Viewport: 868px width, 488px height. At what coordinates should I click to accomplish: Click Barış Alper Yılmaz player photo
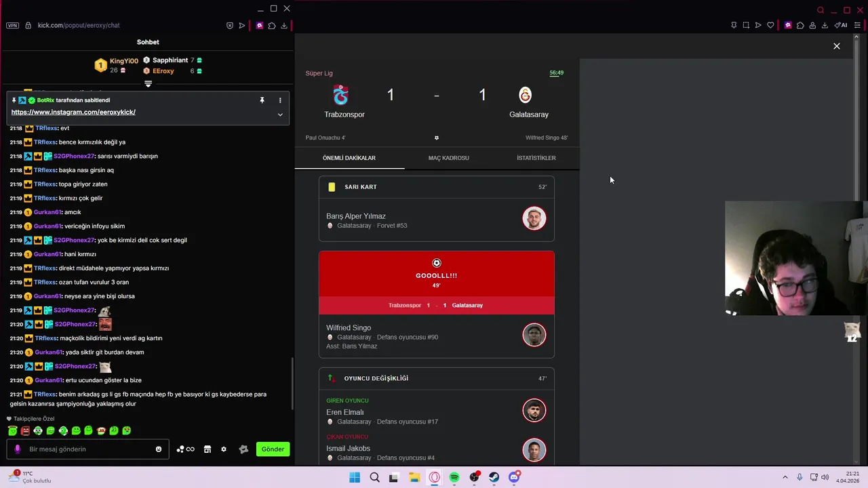click(x=534, y=219)
